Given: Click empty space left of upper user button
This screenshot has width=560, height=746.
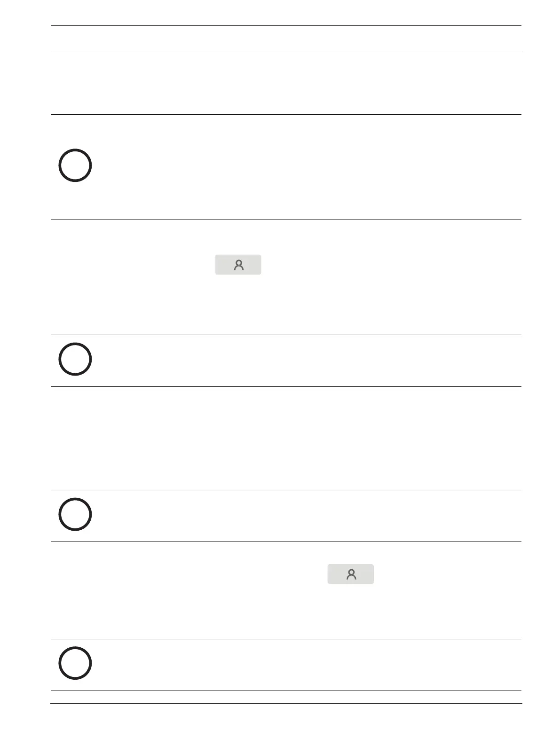Looking at the screenshot, I should pos(132,265).
